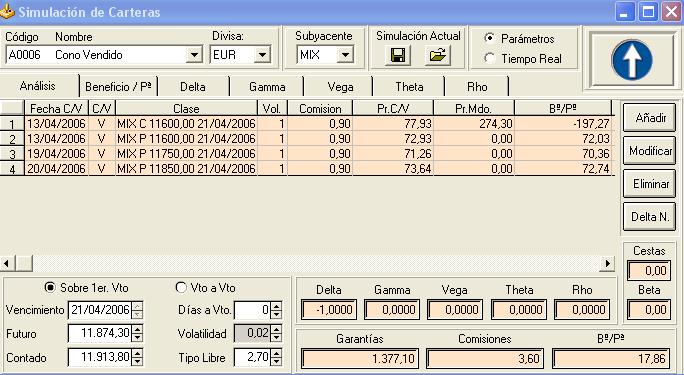Click the Delta value box -1,0000
This screenshot has height=375, width=684.
pyautogui.click(x=329, y=310)
